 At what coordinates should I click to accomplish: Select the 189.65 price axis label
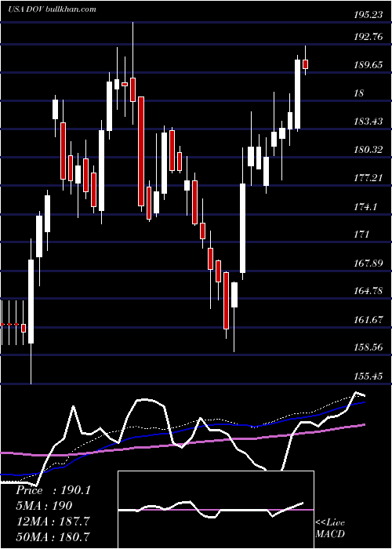pos(368,65)
